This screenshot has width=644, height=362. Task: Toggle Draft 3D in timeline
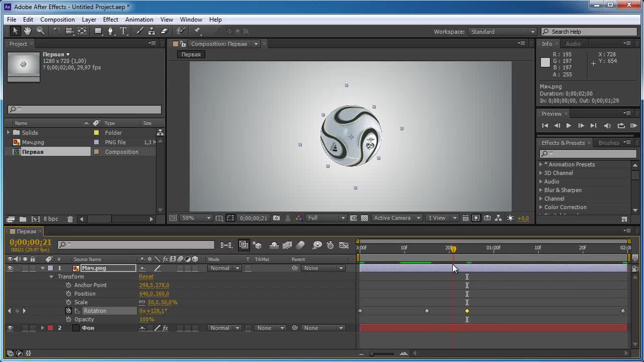pos(257,245)
